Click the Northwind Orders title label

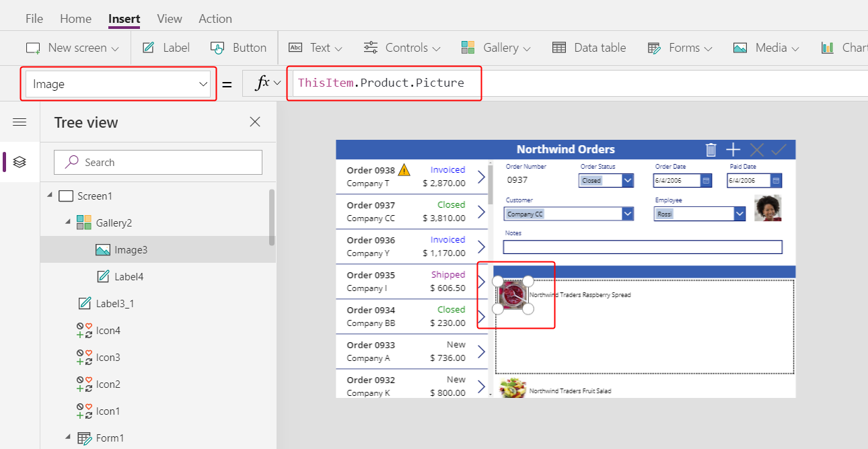tap(566, 149)
